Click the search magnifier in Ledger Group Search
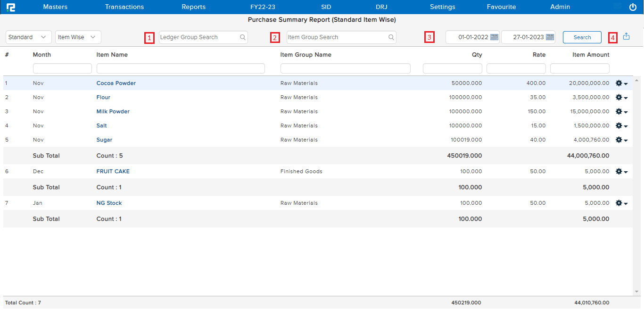The width and height of the screenshot is (644, 310). coord(242,37)
